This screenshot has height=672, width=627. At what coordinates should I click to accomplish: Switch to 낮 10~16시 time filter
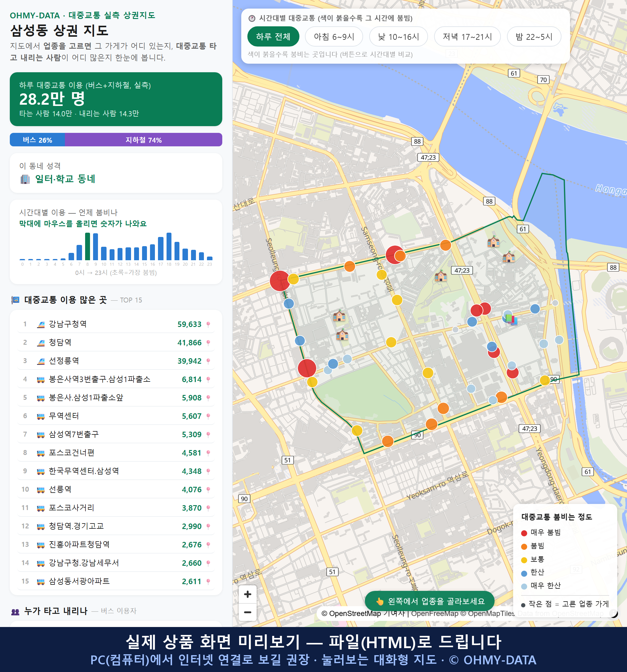[x=399, y=36]
